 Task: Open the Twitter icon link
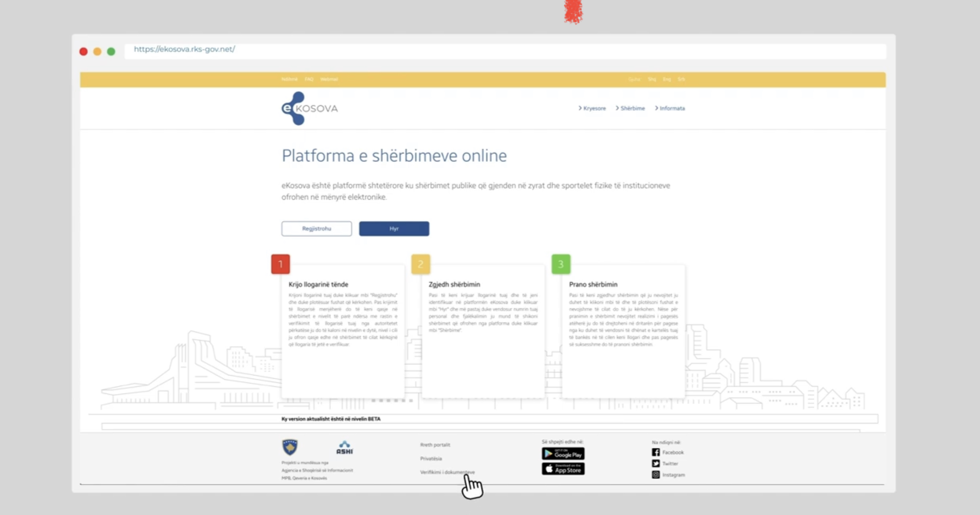[x=655, y=464]
